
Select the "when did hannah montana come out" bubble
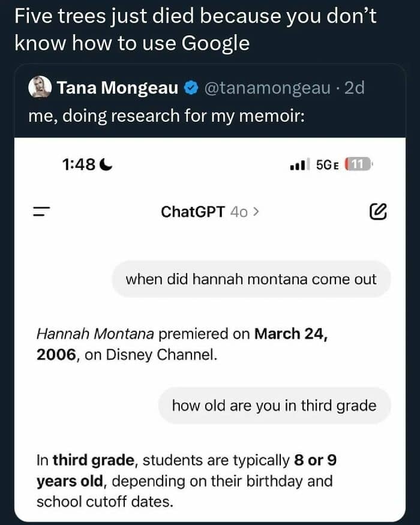(x=251, y=279)
